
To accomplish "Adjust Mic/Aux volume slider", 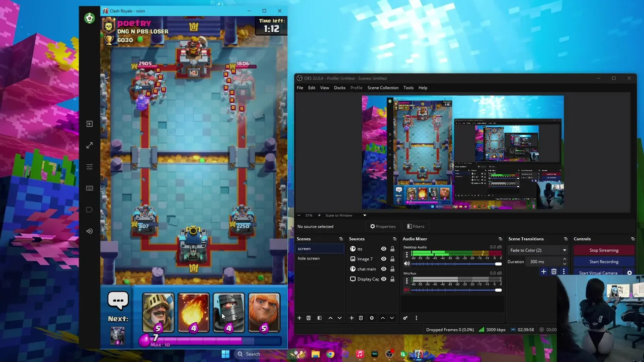I will (456, 290).
